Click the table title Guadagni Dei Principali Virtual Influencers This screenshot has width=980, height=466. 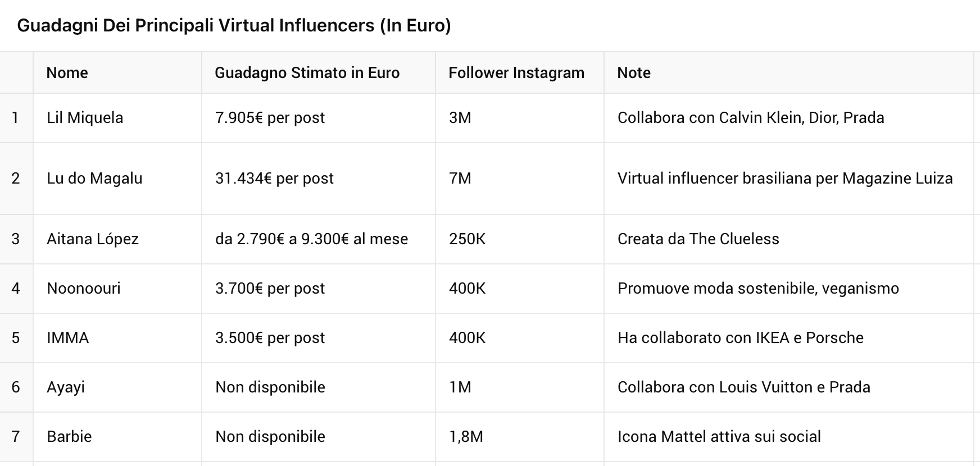point(234,26)
